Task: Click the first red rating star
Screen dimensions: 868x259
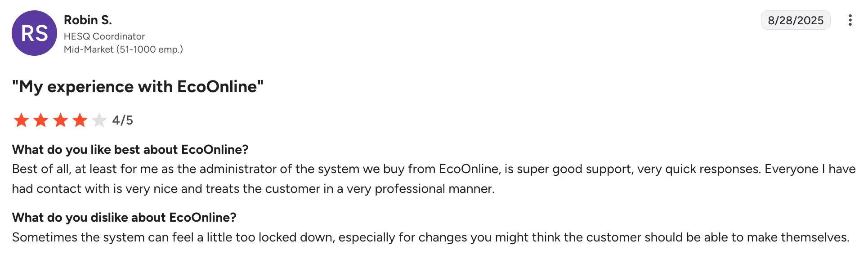Action: tap(21, 121)
